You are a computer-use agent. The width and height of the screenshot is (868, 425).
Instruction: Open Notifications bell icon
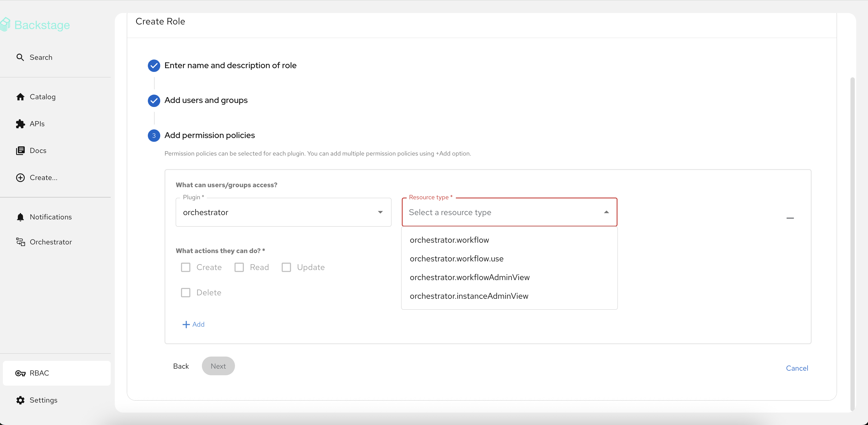[20, 217]
